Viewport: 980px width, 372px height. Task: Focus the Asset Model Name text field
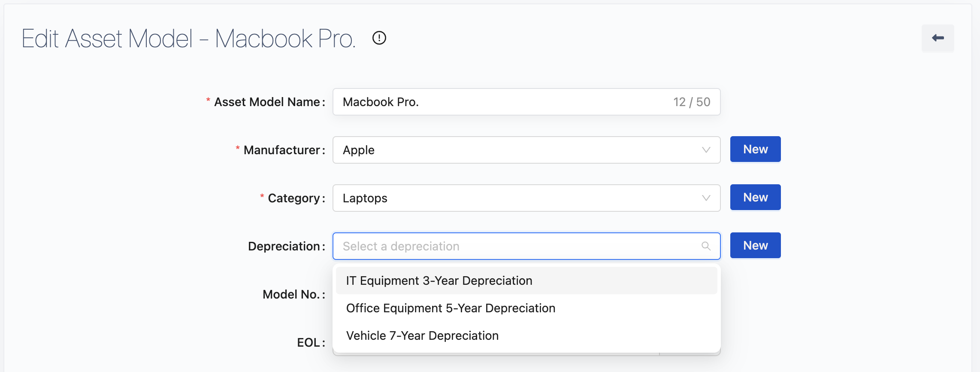[x=502, y=102]
